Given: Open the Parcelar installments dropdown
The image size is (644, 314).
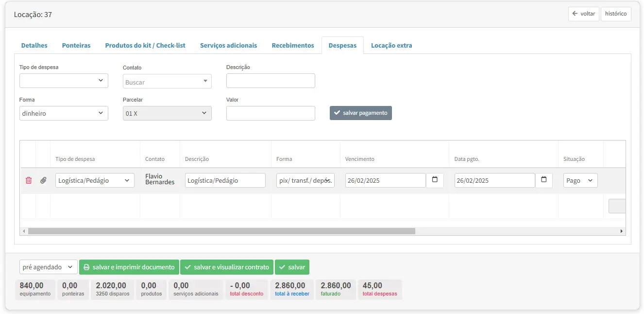Looking at the screenshot, I should point(167,113).
